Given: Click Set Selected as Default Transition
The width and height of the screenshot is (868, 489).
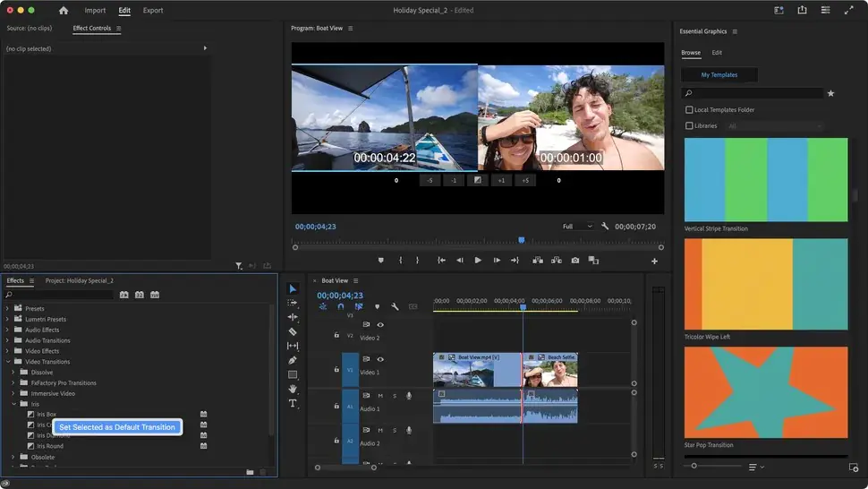Looking at the screenshot, I should pyautogui.click(x=117, y=427).
